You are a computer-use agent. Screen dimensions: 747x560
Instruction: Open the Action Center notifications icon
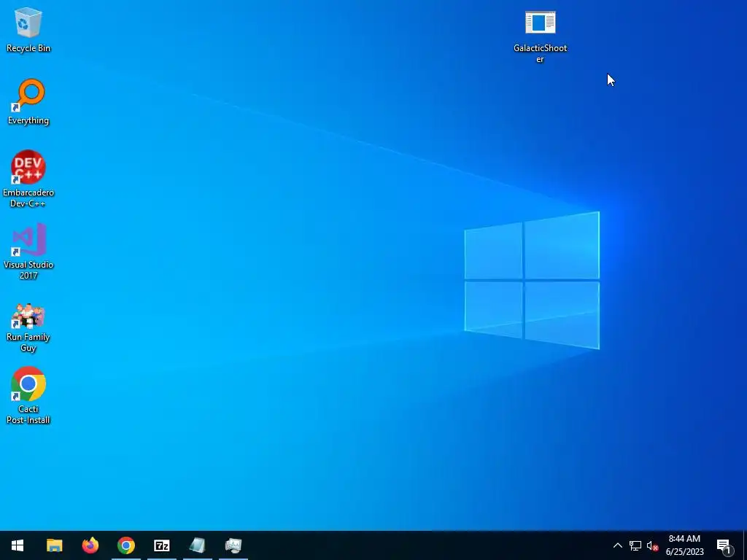[724, 545]
